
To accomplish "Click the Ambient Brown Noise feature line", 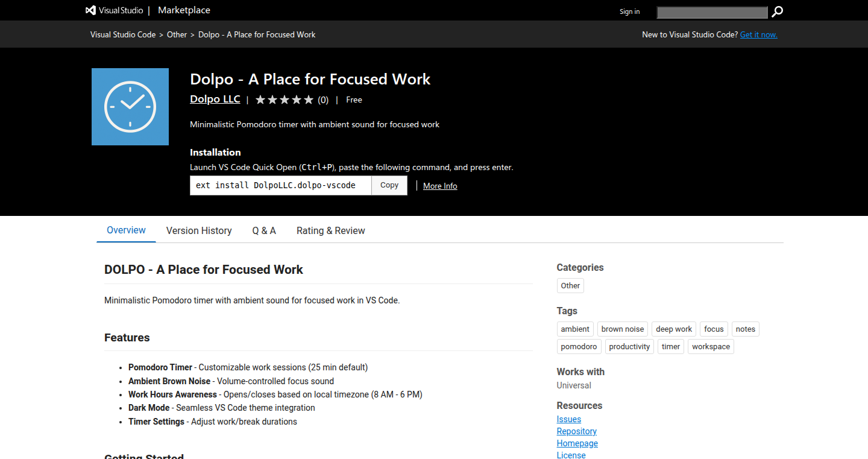I will pyautogui.click(x=231, y=381).
